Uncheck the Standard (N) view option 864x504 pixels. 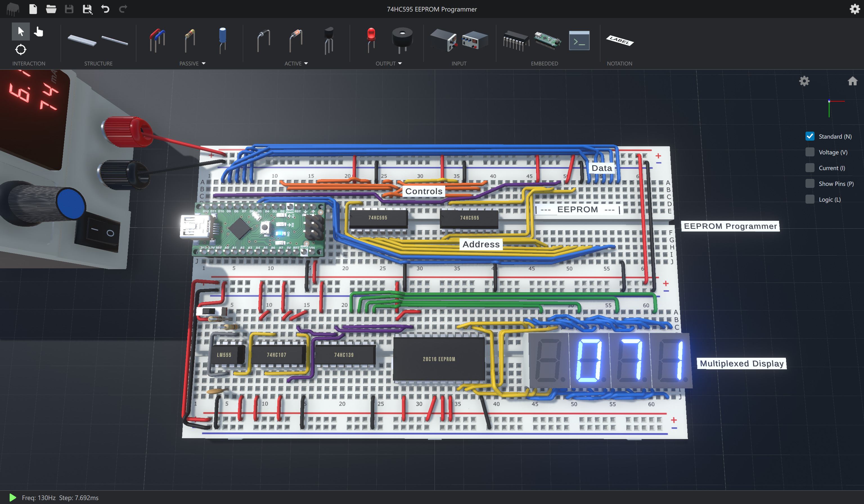pyautogui.click(x=810, y=136)
